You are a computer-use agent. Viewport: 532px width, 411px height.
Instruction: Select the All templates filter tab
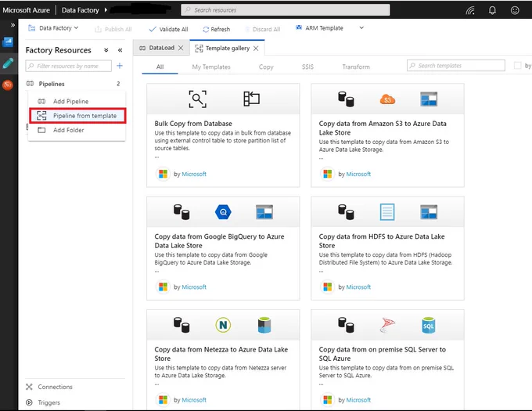(x=160, y=67)
